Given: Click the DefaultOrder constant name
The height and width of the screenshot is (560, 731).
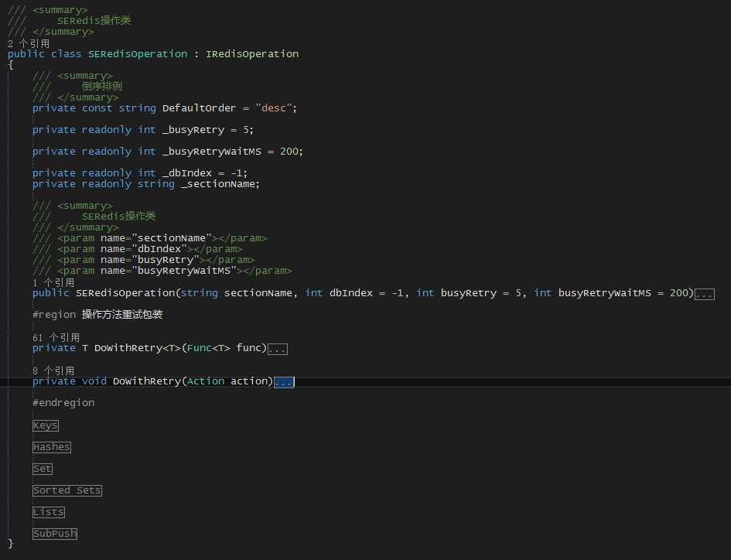Looking at the screenshot, I should point(199,108).
